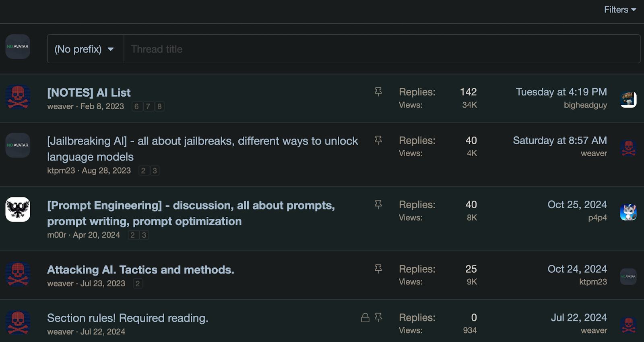Image resolution: width=644 pixels, height=342 pixels.
Task: Click start date Apr 20, 2024
Action: coord(96,235)
